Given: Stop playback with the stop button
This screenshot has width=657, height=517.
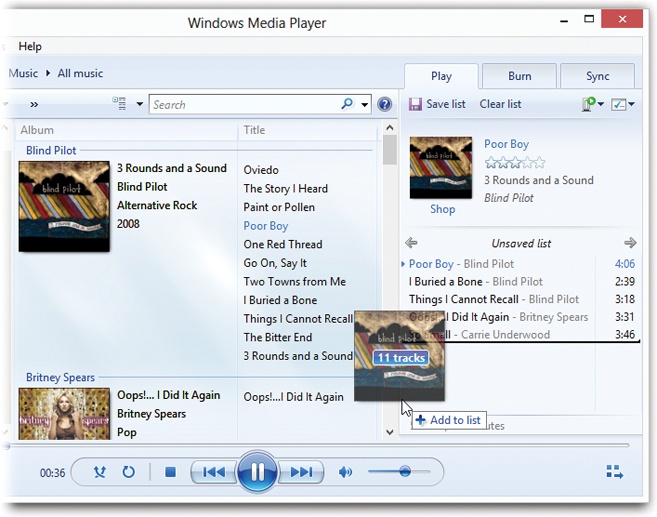Looking at the screenshot, I should tap(170, 472).
